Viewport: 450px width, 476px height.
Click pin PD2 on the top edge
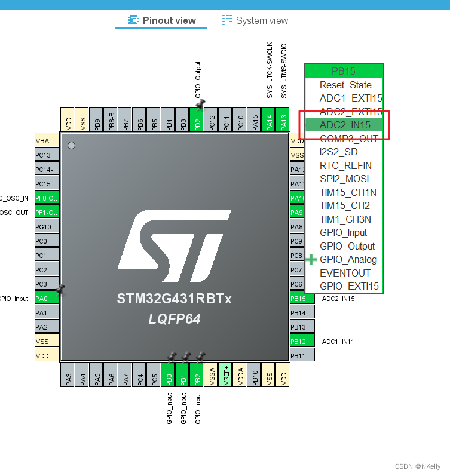point(197,119)
